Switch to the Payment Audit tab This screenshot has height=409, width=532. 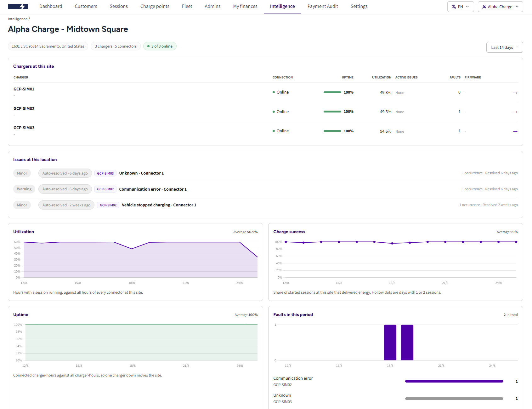[x=323, y=6]
